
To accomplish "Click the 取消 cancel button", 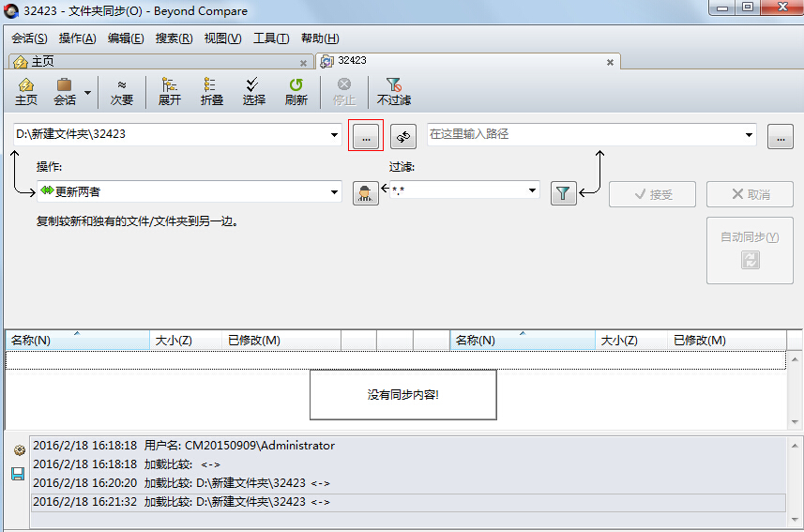I will (750, 194).
